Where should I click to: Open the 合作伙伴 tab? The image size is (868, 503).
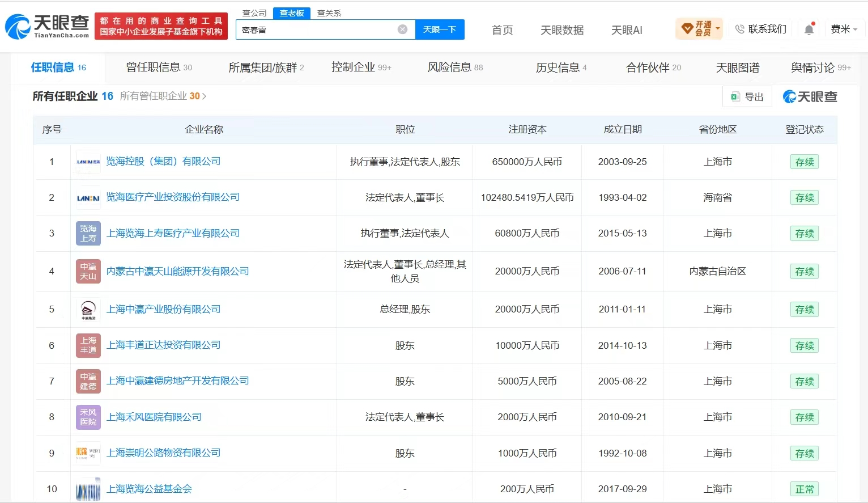point(654,67)
